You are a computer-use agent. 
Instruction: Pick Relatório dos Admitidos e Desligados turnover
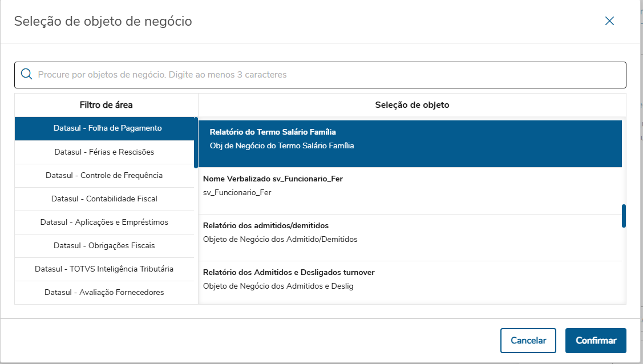410,279
